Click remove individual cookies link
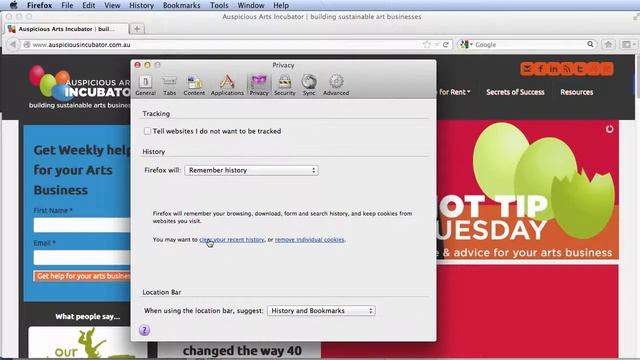640x360 pixels. [x=309, y=240]
